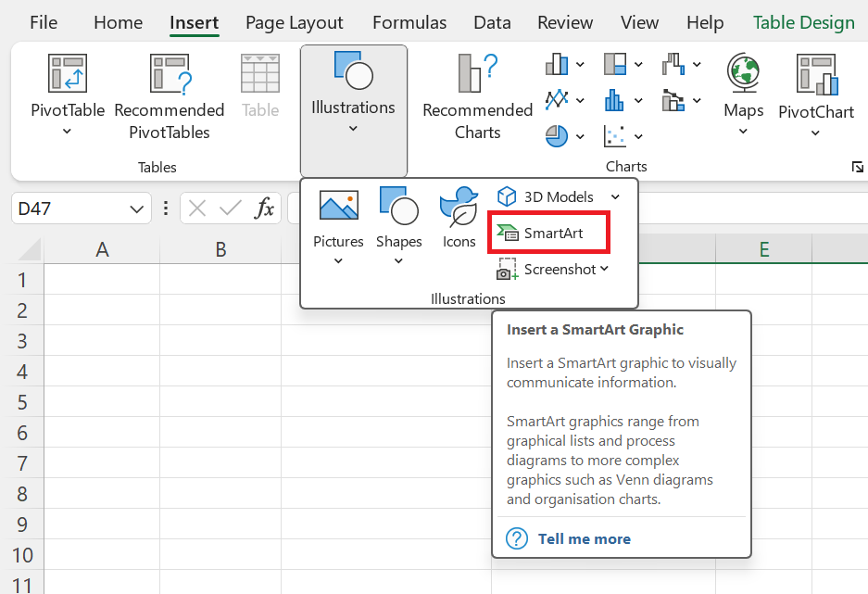Click the Insert tab

[x=195, y=22]
